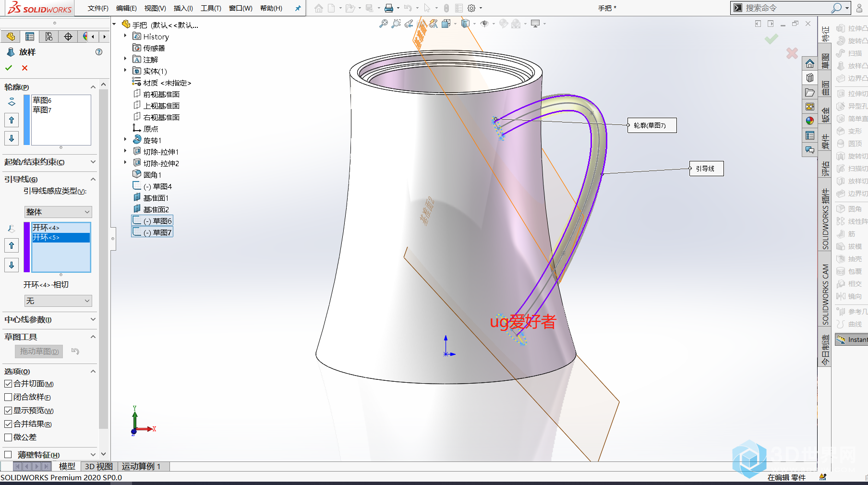This screenshot has width=868, height=485.
Task: Enable the 闭合放样 checkbox
Action: (8, 397)
